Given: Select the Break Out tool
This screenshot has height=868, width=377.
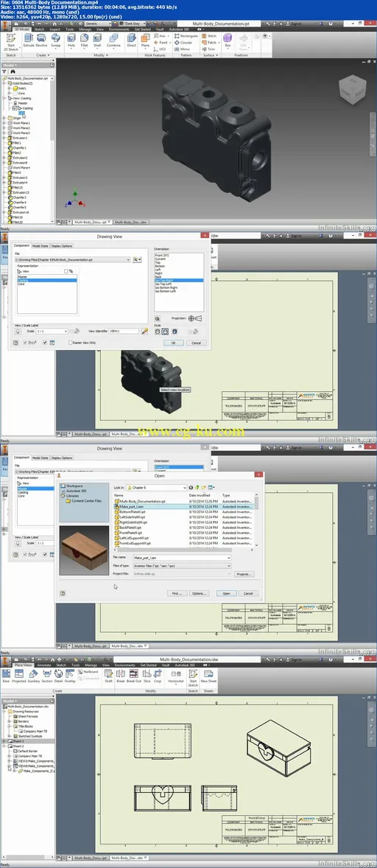Looking at the screenshot, I should pyautogui.click(x=133, y=676).
